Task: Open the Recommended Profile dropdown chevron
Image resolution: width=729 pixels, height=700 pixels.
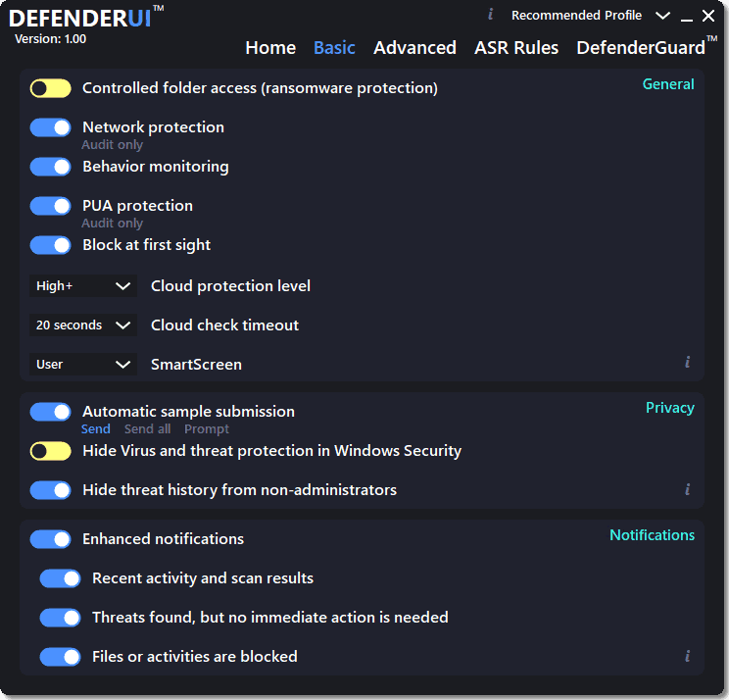Action: 662,16
